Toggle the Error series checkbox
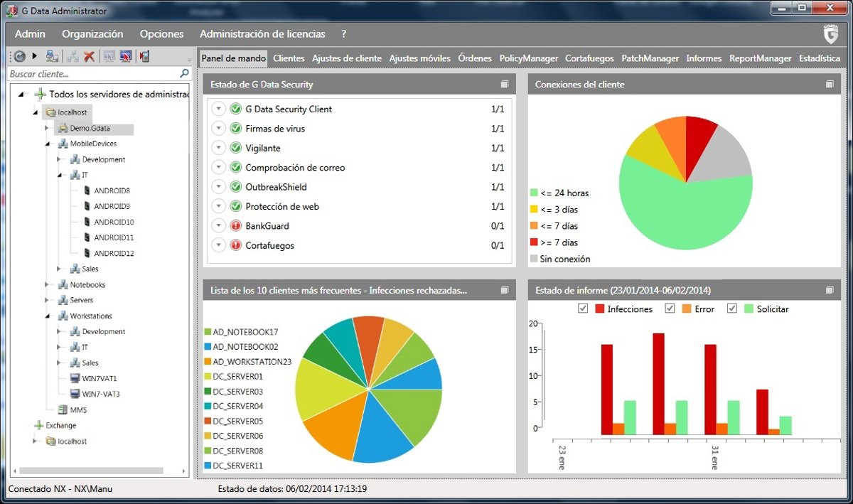The image size is (853, 504). pos(669,309)
